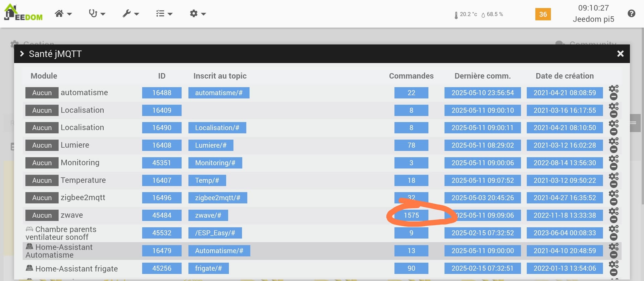Viewport: 644px width, 281px height.
Task: Open gears configuration for Localisation ID 16409
Action: (x=613, y=106)
